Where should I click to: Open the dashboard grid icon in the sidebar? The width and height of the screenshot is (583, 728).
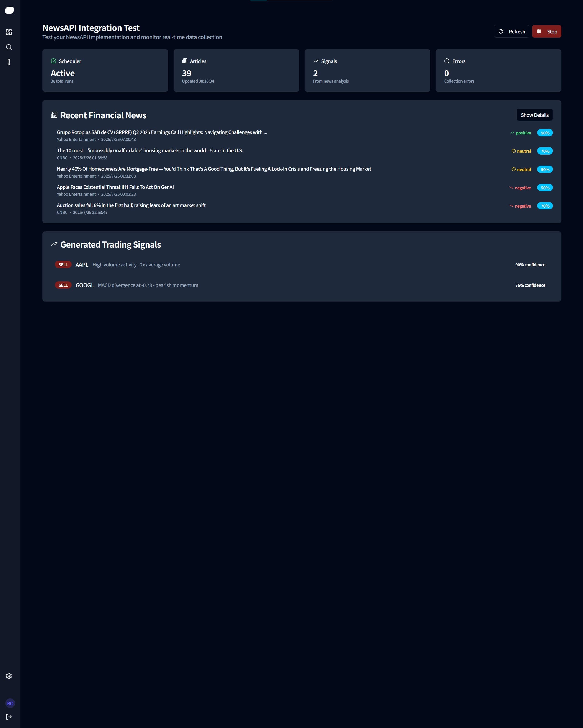coord(9,32)
